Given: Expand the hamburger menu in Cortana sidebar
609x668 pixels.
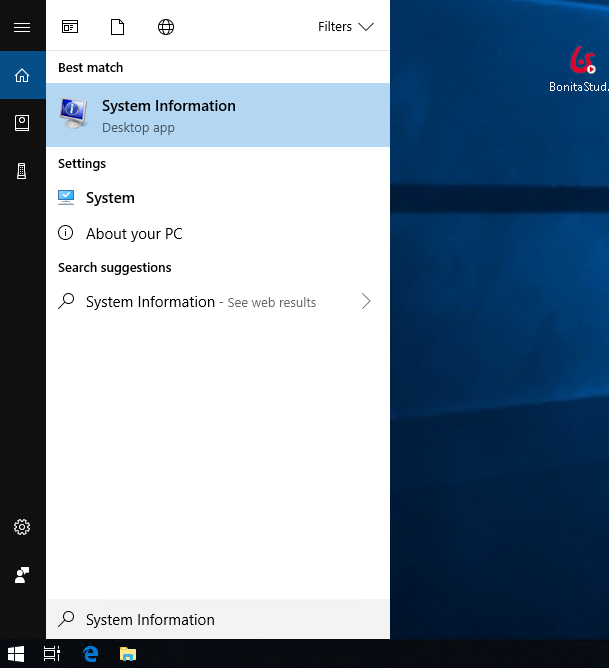Looking at the screenshot, I should point(22,27).
